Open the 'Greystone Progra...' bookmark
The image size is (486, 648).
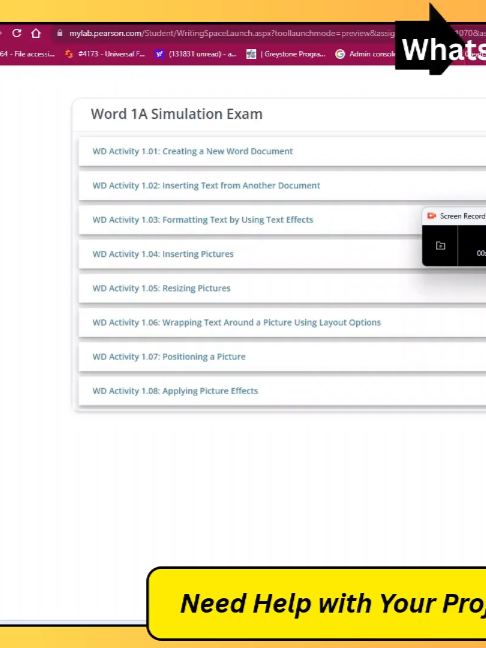point(286,54)
